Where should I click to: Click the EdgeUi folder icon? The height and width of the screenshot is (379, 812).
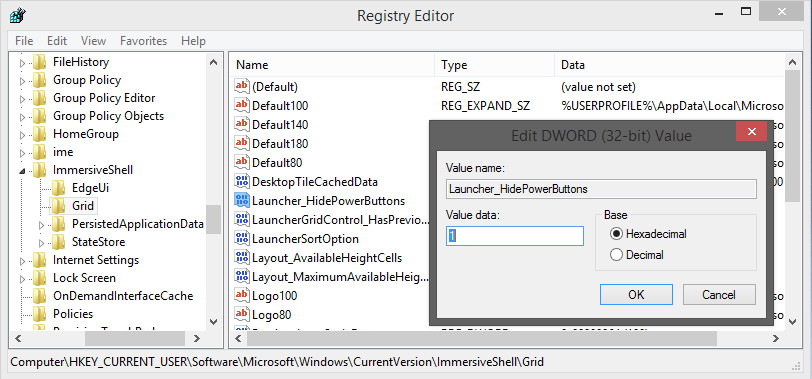pyautogui.click(x=59, y=188)
